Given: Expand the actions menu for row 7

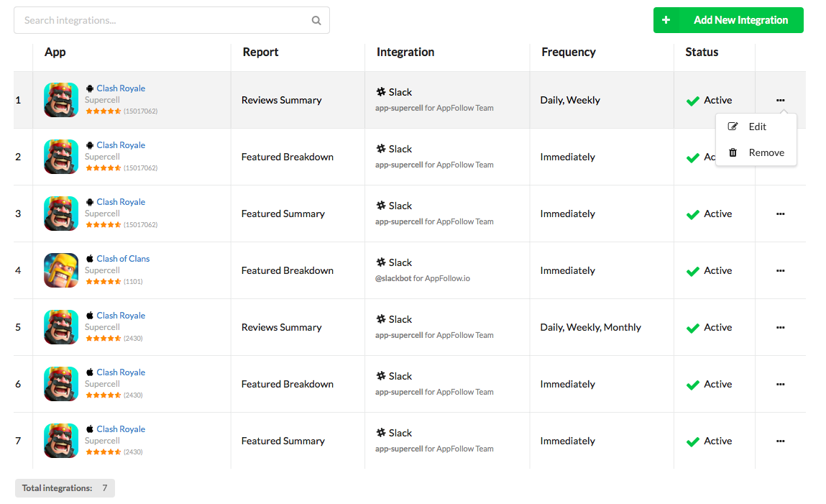Looking at the screenshot, I should coord(780,441).
